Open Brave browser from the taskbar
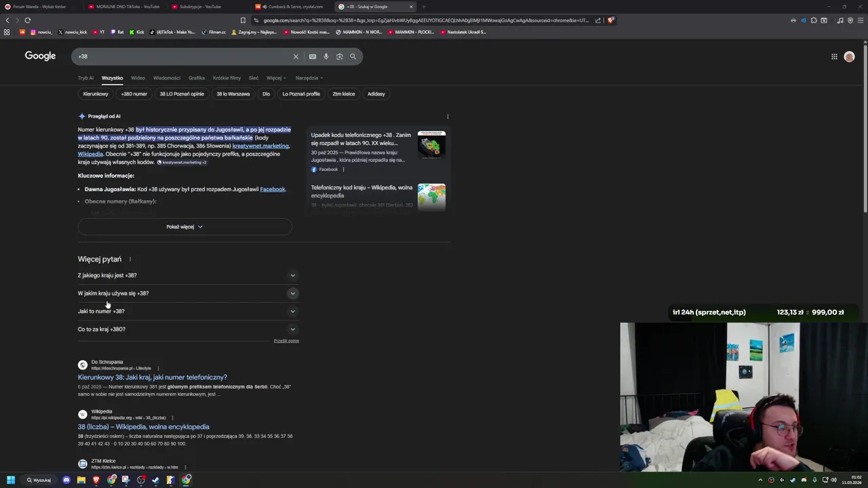 coord(96,480)
